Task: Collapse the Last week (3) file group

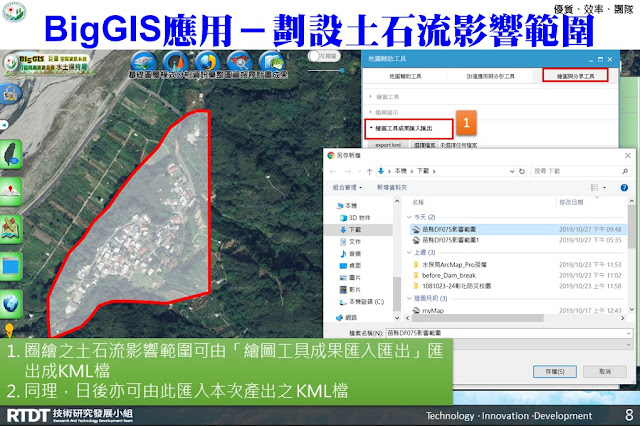Action: tap(409, 253)
